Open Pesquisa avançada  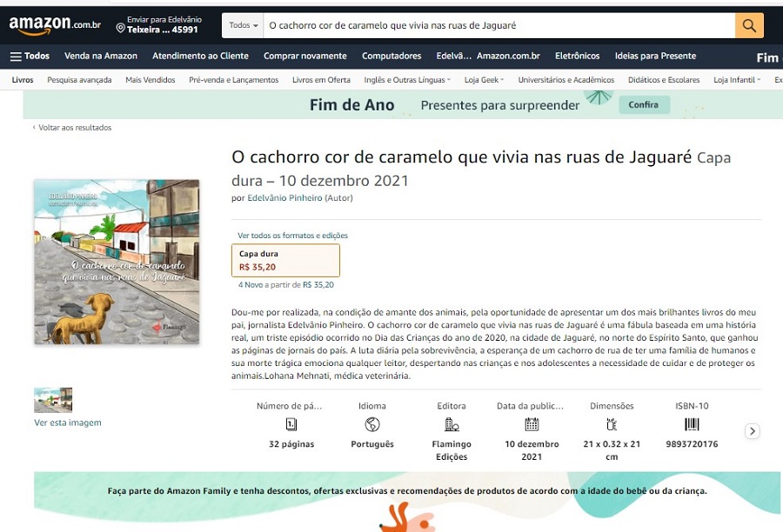coord(79,80)
